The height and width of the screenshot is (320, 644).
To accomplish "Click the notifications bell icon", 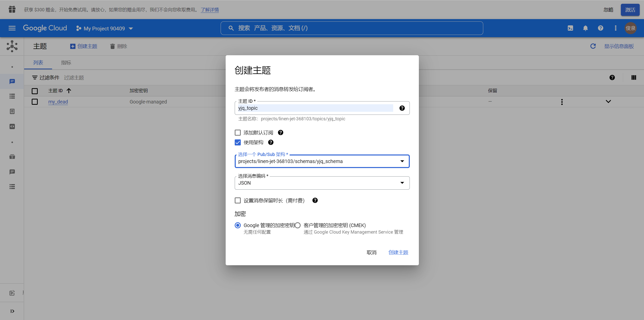I will 585,28.
